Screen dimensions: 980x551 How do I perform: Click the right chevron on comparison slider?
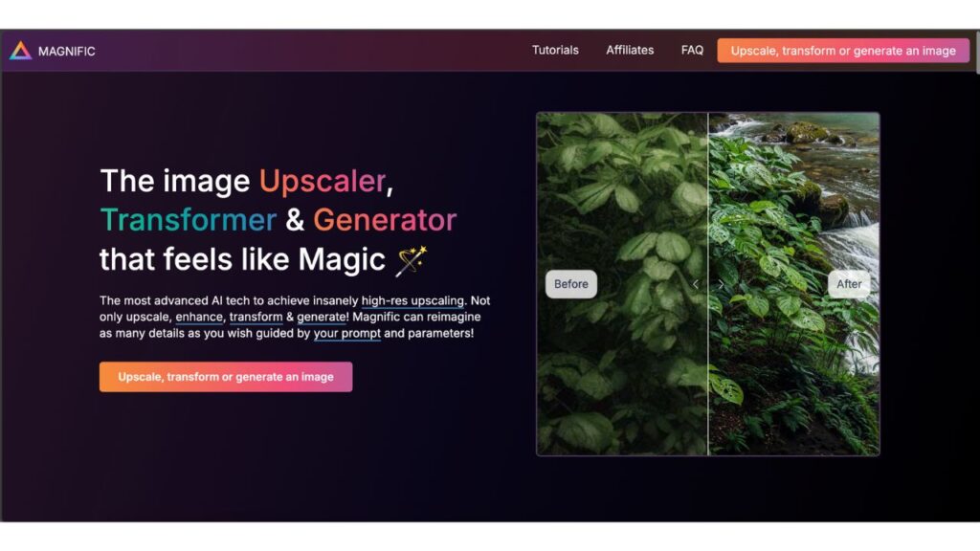click(721, 284)
